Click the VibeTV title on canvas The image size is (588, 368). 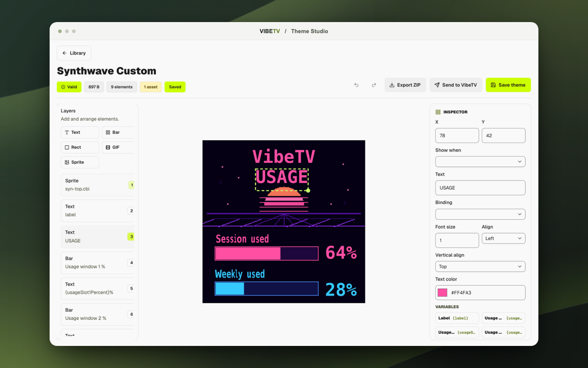tap(284, 156)
